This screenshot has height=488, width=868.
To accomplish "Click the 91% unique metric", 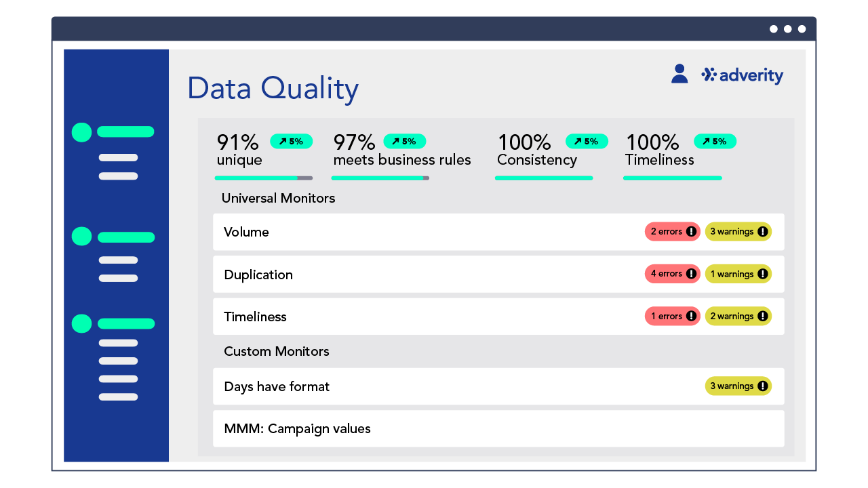I will point(239,150).
